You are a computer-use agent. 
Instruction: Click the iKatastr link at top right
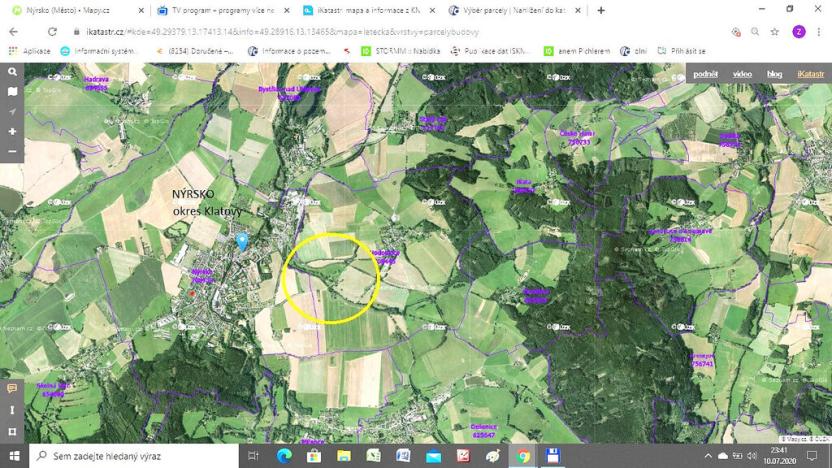pos(810,74)
